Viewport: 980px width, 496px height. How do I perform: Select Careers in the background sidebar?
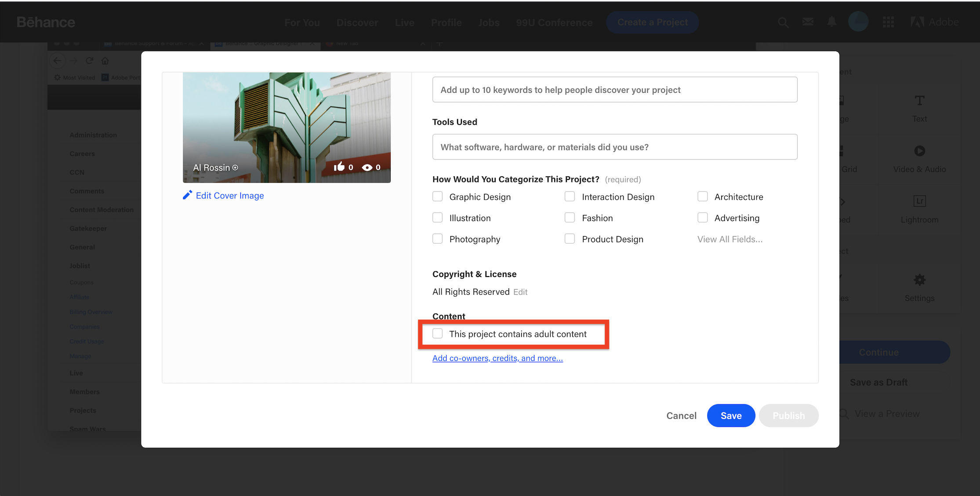(x=82, y=153)
